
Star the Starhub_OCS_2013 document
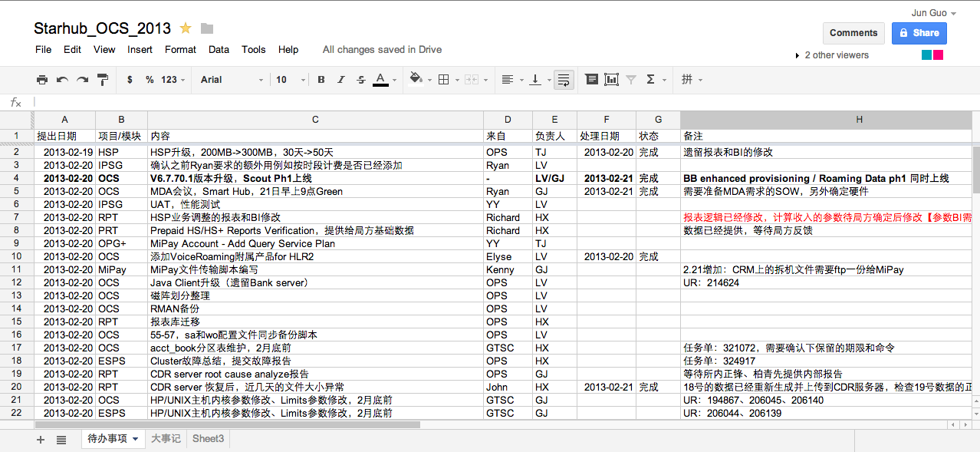[186, 28]
